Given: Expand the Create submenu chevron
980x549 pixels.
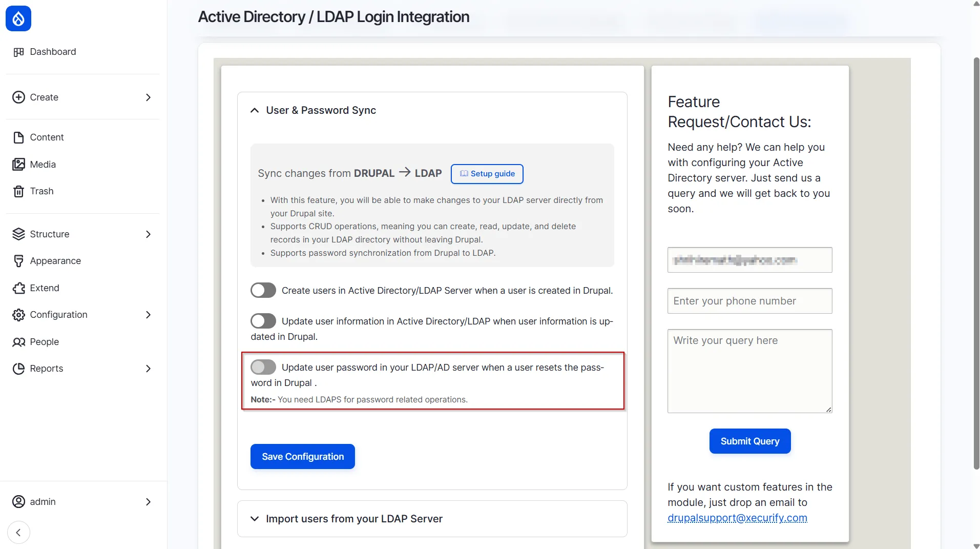Looking at the screenshot, I should [148, 97].
